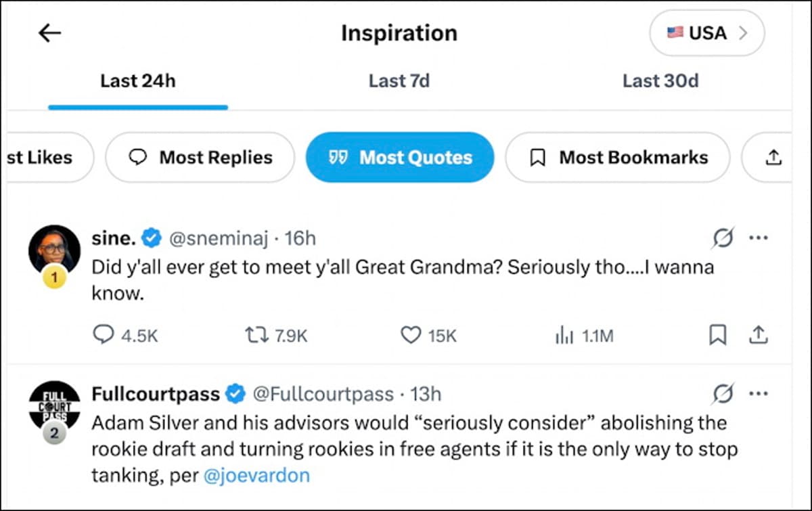Viewport: 812px width, 511px height.
Task: Select the Most Quotes filter pill
Action: tap(399, 157)
